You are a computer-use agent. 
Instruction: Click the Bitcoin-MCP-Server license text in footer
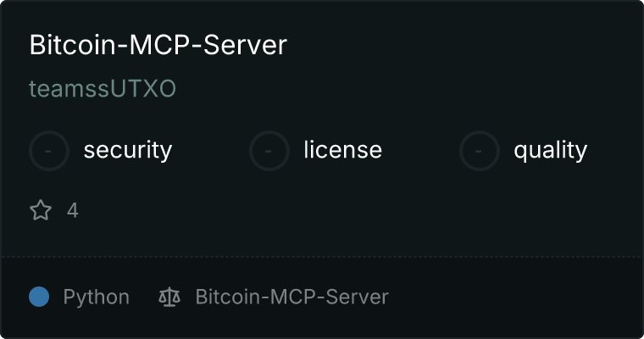tap(291, 297)
